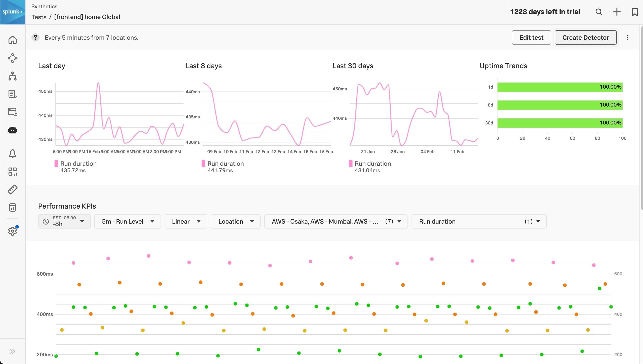Select the Synthetics robot icon in sidebar
Viewport: 643px width, 364px height.
(13, 130)
